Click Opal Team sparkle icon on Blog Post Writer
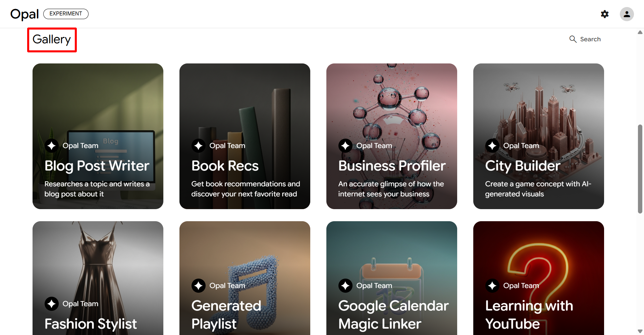Viewport: 644px width, 335px height. pos(52,146)
